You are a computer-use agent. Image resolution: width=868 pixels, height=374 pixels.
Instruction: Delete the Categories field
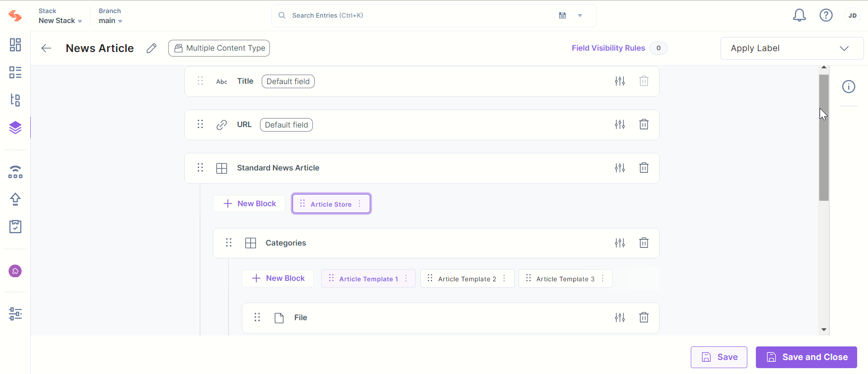(x=644, y=243)
